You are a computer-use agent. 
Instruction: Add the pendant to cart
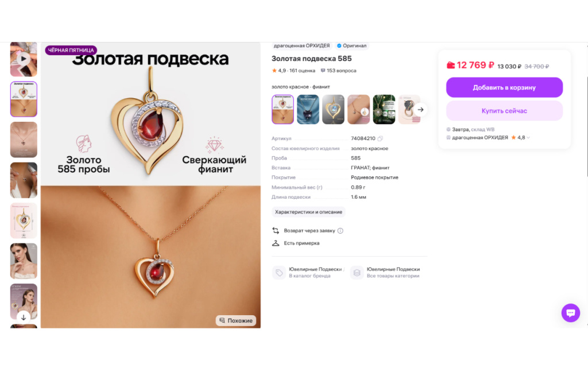tap(504, 87)
